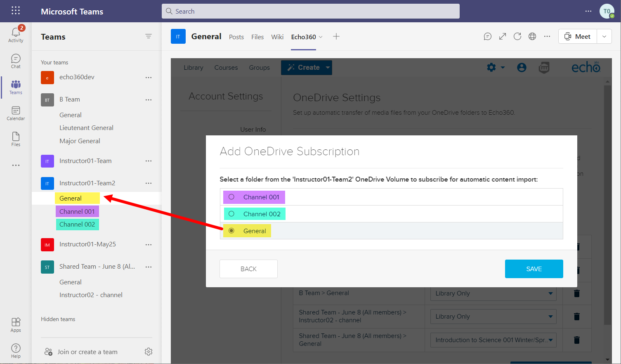Open more options for Instructor01-Team
This screenshot has width=621, height=364.
(x=149, y=161)
